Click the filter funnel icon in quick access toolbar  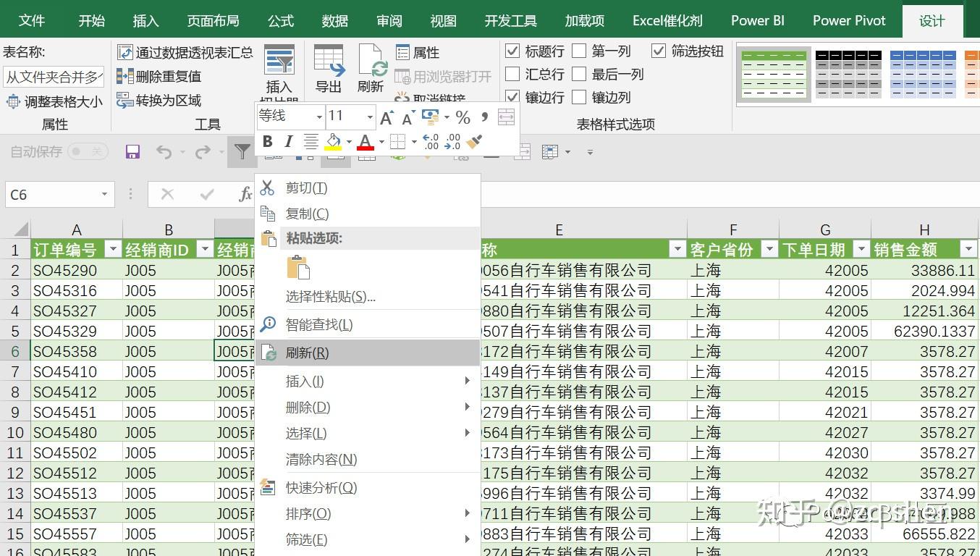(x=242, y=151)
